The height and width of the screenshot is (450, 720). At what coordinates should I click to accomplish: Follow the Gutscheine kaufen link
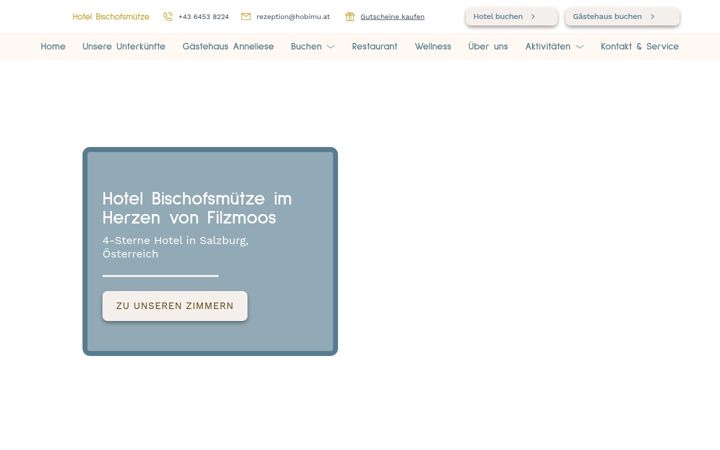coord(393,17)
